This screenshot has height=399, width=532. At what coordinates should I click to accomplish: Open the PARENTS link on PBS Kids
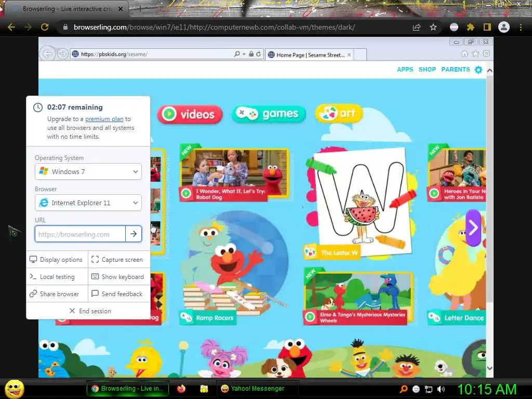point(455,69)
